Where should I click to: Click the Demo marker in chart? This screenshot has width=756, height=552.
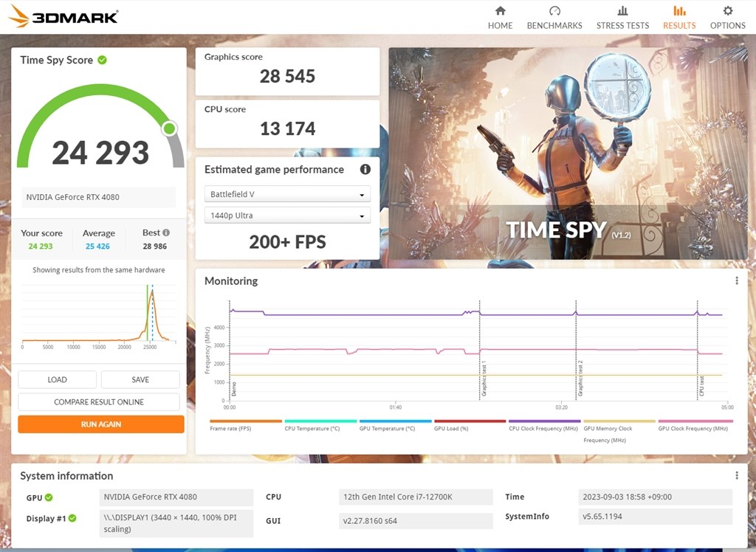(234, 389)
